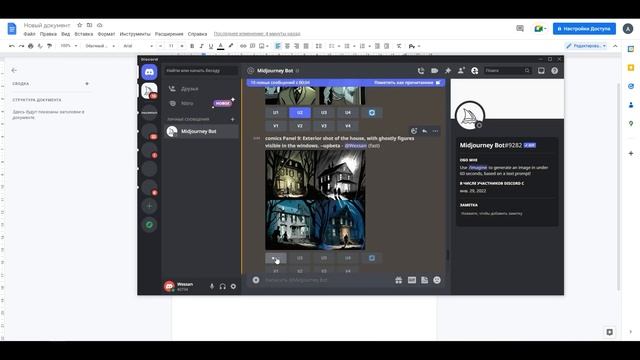
Task: Click the upper U4 upscale button
Action: (348, 113)
